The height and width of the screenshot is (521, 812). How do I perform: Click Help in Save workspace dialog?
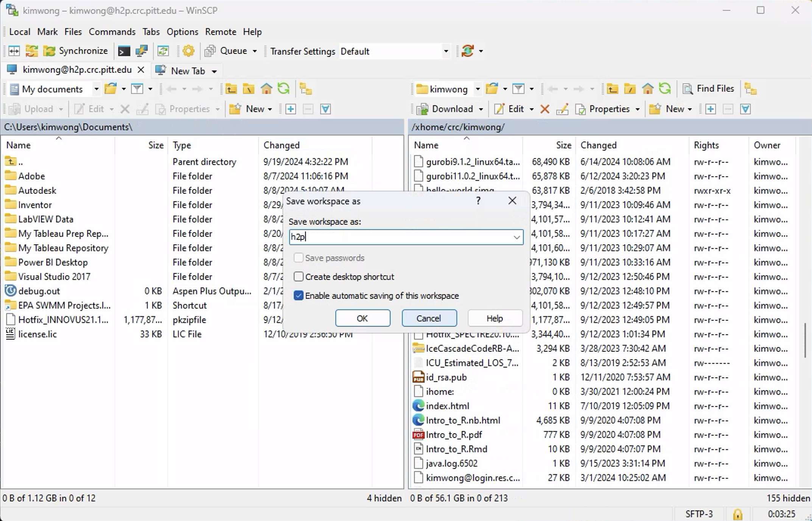tap(495, 318)
